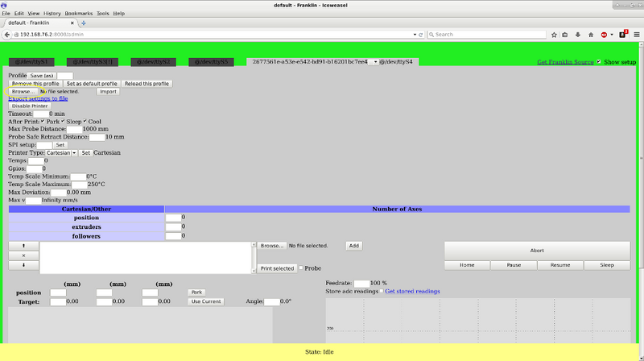Switch to the @/dev/ttyS3[!] printer tab

pyautogui.click(x=93, y=62)
